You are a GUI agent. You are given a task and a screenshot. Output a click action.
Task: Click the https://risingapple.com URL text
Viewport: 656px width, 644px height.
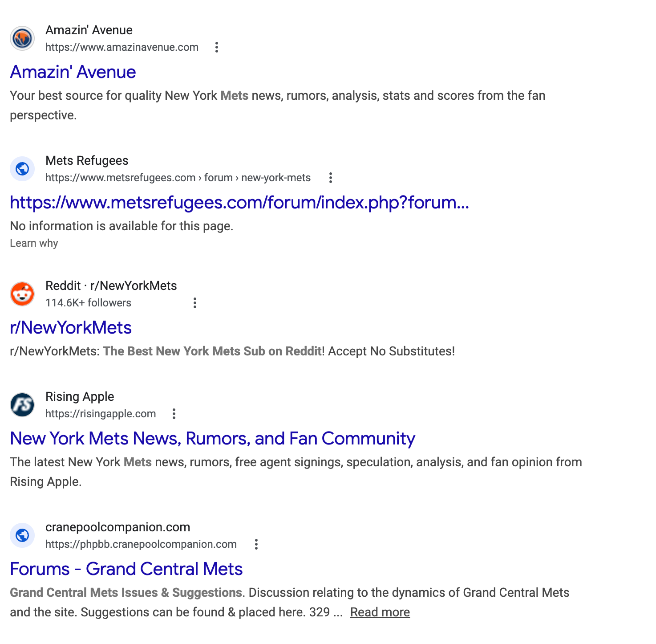101,414
